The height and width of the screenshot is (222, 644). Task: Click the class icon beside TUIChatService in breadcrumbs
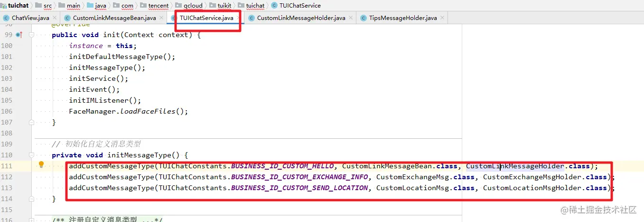click(275, 5)
